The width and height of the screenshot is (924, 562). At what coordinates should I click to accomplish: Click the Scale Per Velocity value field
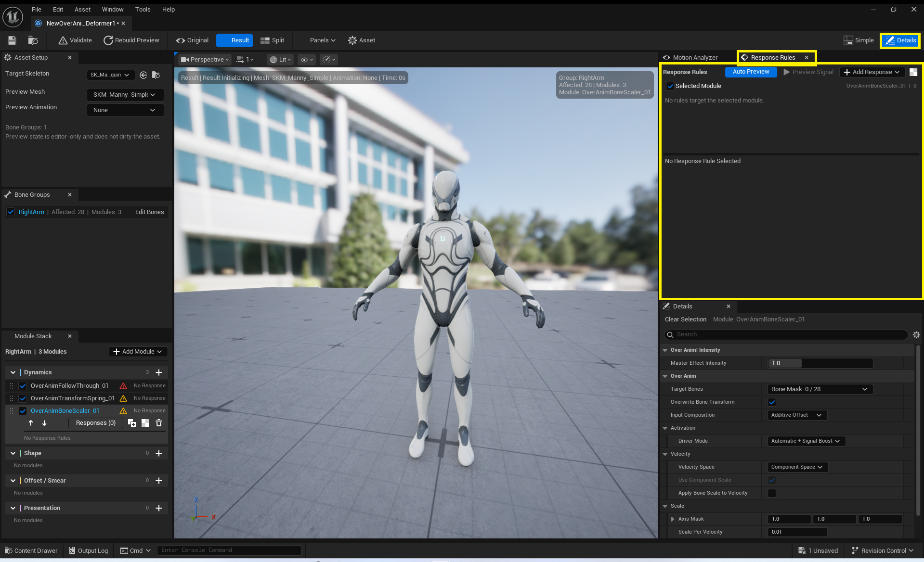point(797,532)
